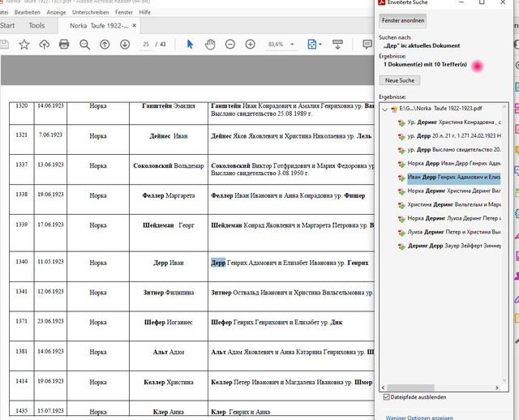Viewport: 519px width, 420px height.
Task: Close the Norka Taufe document tab
Action: (135, 25)
